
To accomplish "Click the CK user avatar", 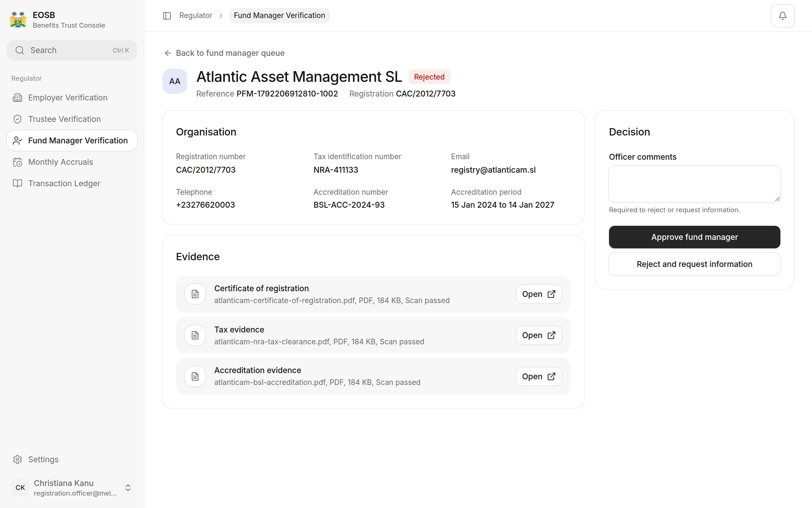I will [20, 487].
